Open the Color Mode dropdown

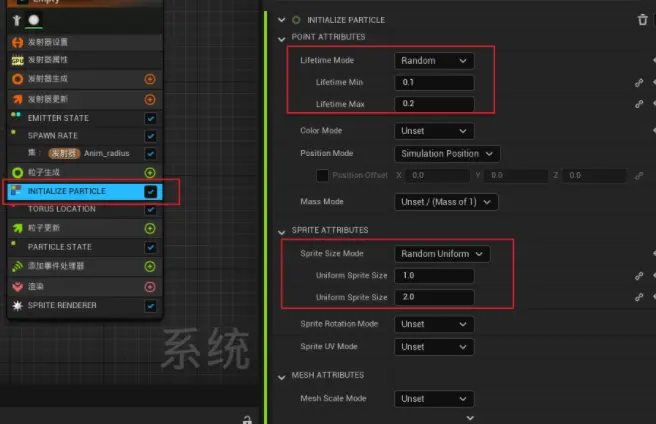(434, 131)
